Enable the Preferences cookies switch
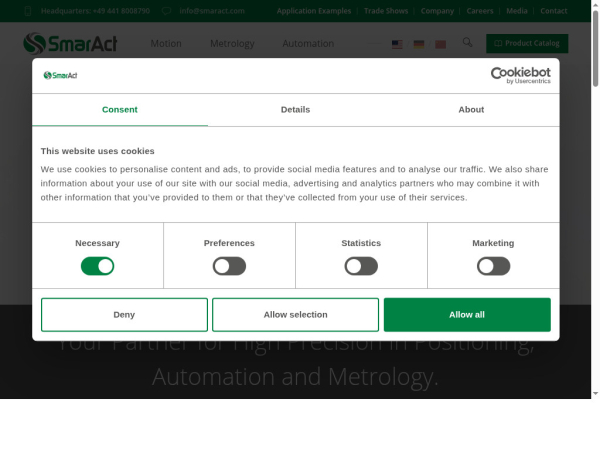The height and width of the screenshot is (450, 600). pyautogui.click(x=229, y=266)
